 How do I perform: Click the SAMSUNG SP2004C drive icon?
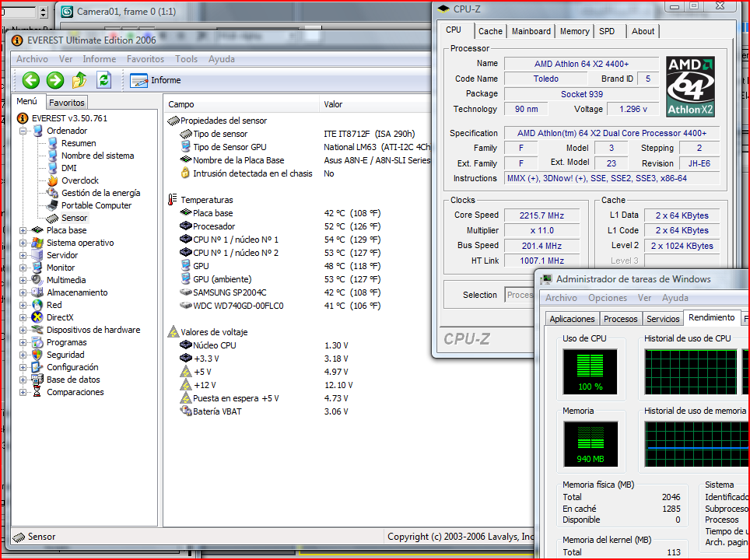click(x=186, y=292)
